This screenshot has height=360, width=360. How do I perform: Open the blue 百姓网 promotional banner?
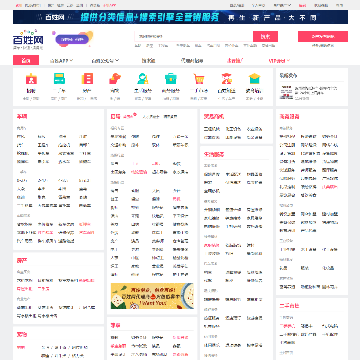(180, 17)
